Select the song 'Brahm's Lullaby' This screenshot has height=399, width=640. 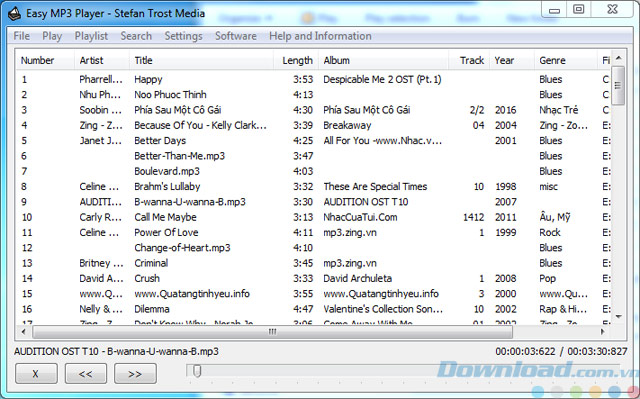(x=167, y=186)
